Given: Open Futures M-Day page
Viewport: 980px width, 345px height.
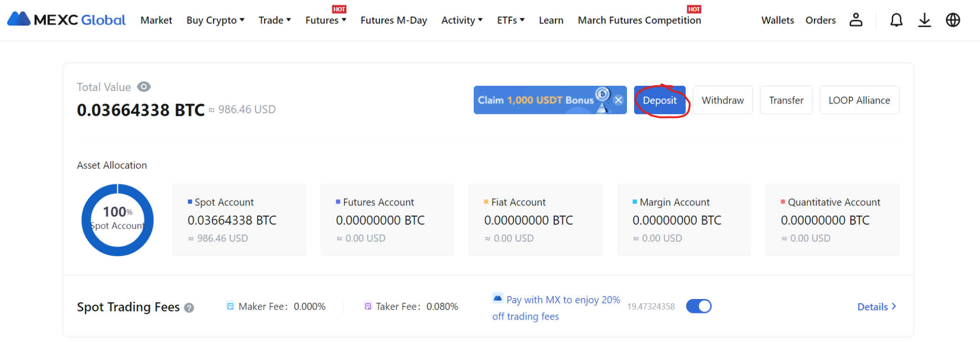Looking at the screenshot, I should 393,20.
